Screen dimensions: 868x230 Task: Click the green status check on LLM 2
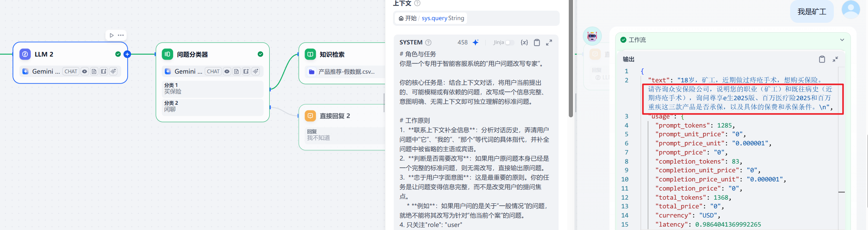(118, 54)
